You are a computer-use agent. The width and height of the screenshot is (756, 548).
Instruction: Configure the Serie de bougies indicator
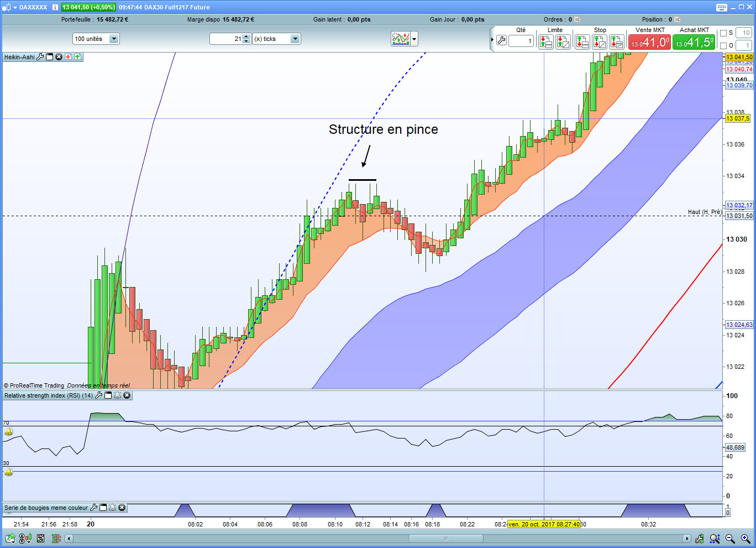[x=94, y=508]
